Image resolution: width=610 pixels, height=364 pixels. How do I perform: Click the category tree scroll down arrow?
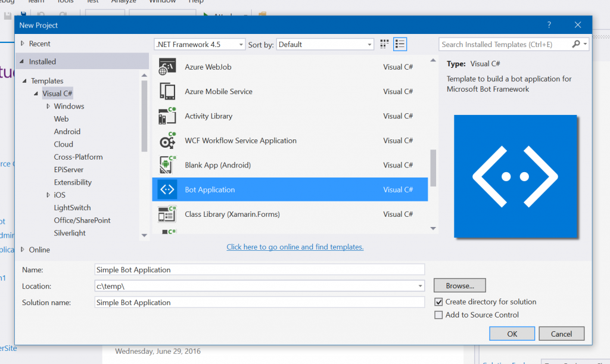click(144, 235)
